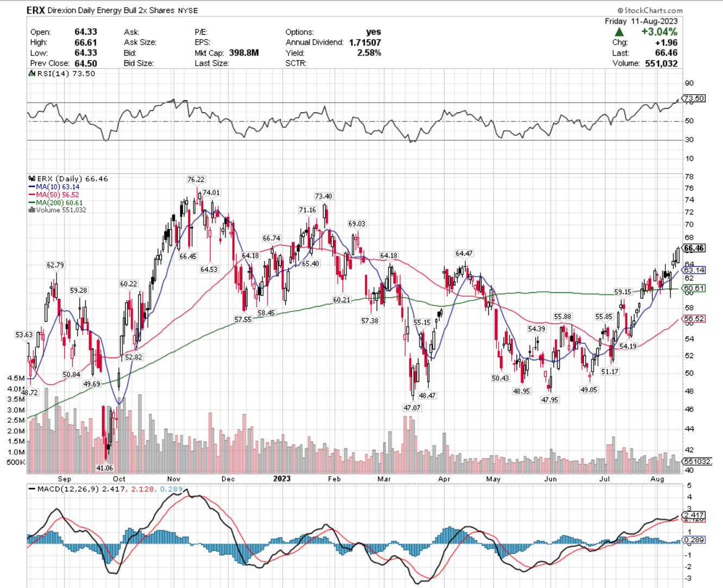Click the 0.289 histogram tag on MACD axis
The height and width of the screenshot is (588, 723).
(694, 540)
